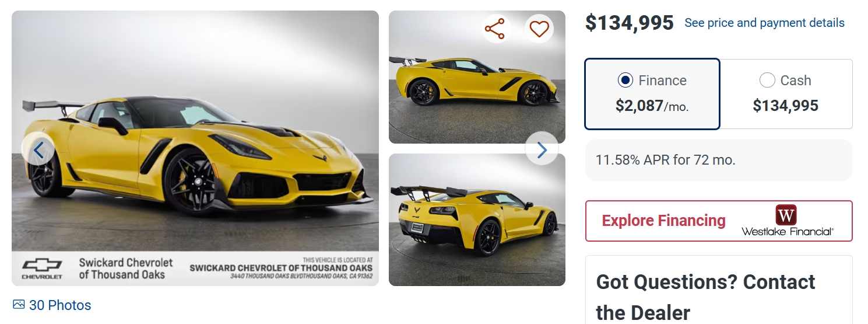
Task: Choose the $134,995 cash option card
Action: [x=786, y=94]
